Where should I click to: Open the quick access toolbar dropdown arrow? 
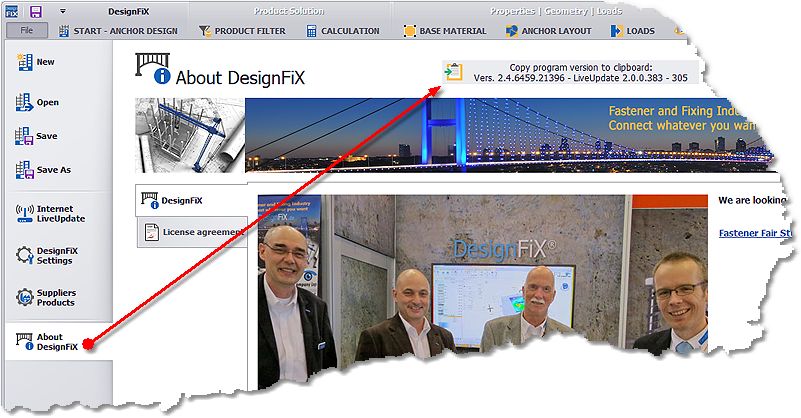(x=62, y=11)
